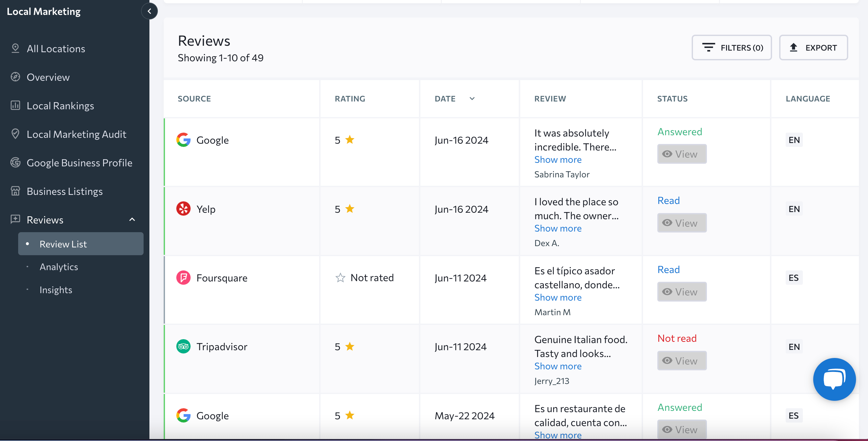Screen dimensions: 868x441
Task: Click the Tripadvisor logo icon
Action: (183, 347)
